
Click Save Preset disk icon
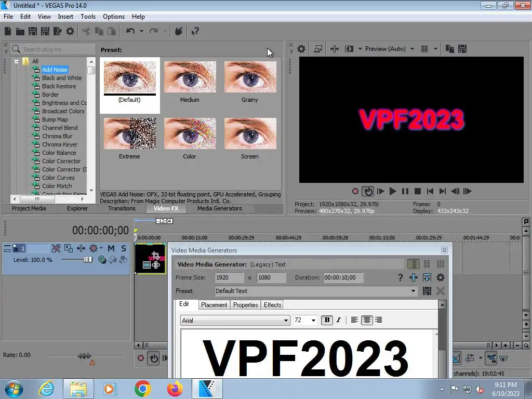pyautogui.click(x=427, y=291)
